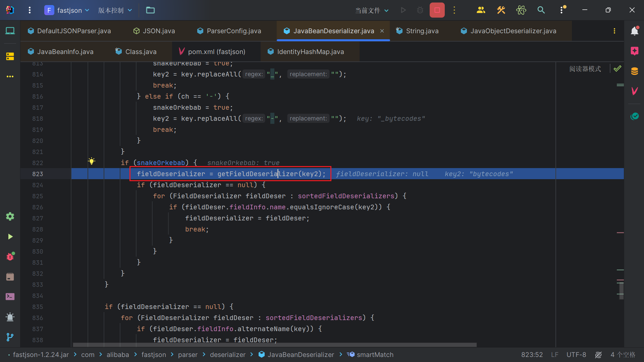Click line number 823 in gutter
This screenshot has height=362, width=644.
[38, 174]
